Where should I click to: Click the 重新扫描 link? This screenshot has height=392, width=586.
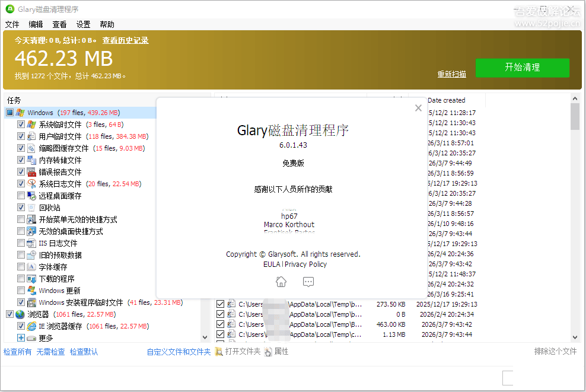click(x=451, y=74)
